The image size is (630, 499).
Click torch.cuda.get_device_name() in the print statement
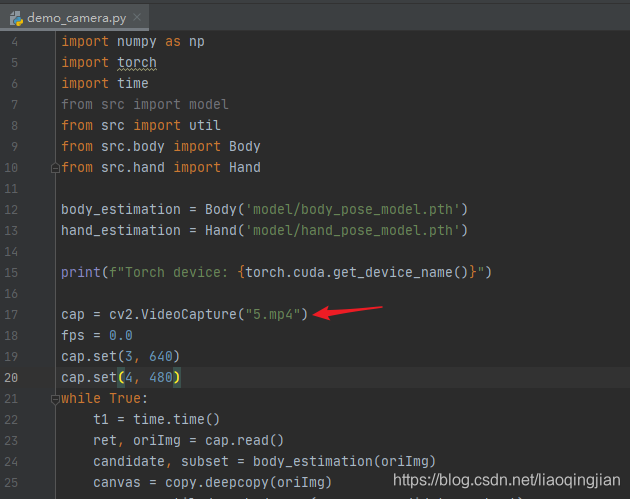point(356,273)
